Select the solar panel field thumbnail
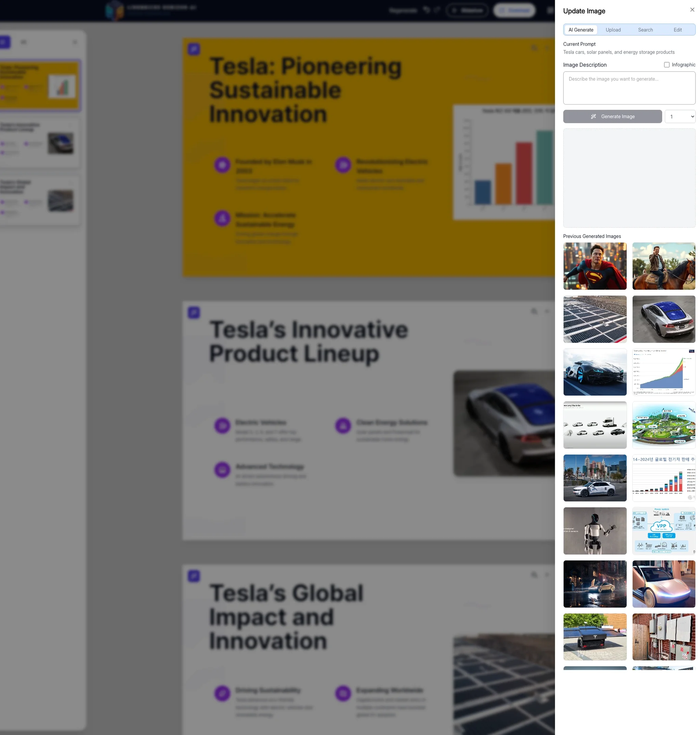The width and height of the screenshot is (700, 735). [x=594, y=319]
